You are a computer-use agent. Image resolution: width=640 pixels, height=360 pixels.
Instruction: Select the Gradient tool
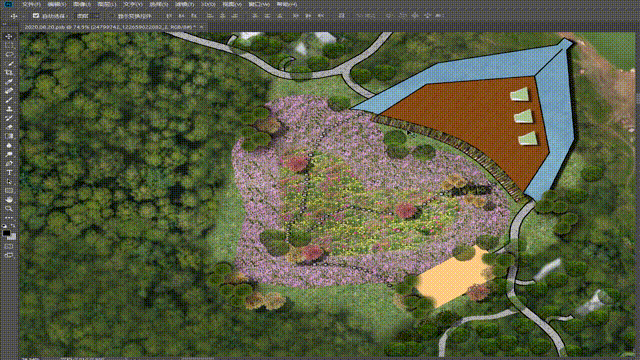pyautogui.click(x=9, y=136)
